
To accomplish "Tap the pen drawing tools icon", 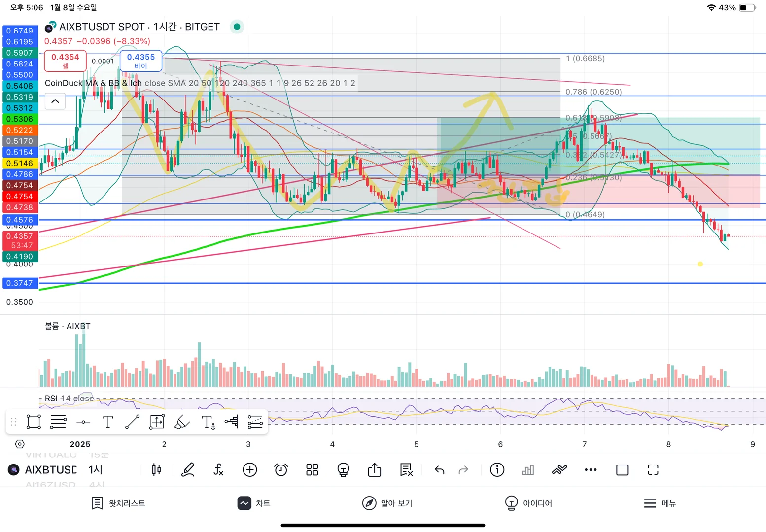I will click(x=188, y=470).
